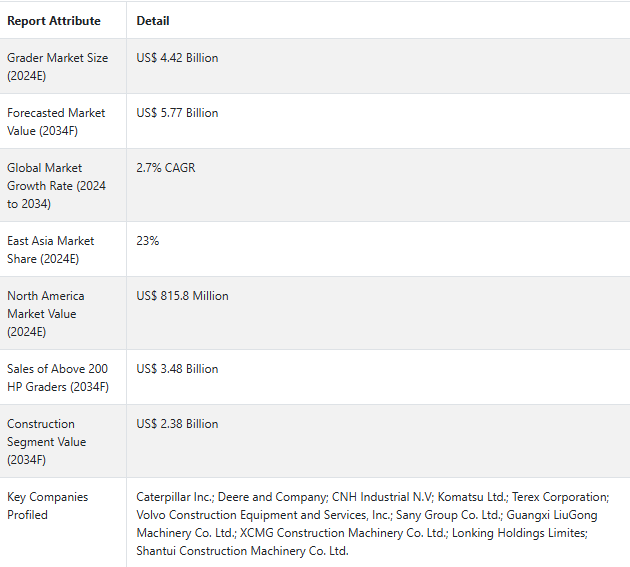Click the US$ 815.8 Million value
This screenshot has height=567, width=630.
click(x=182, y=296)
